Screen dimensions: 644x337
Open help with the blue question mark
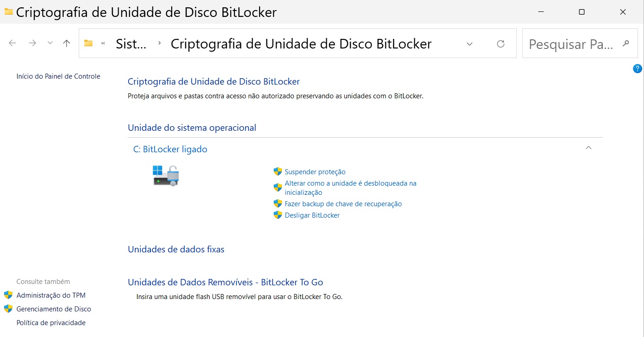(x=638, y=69)
